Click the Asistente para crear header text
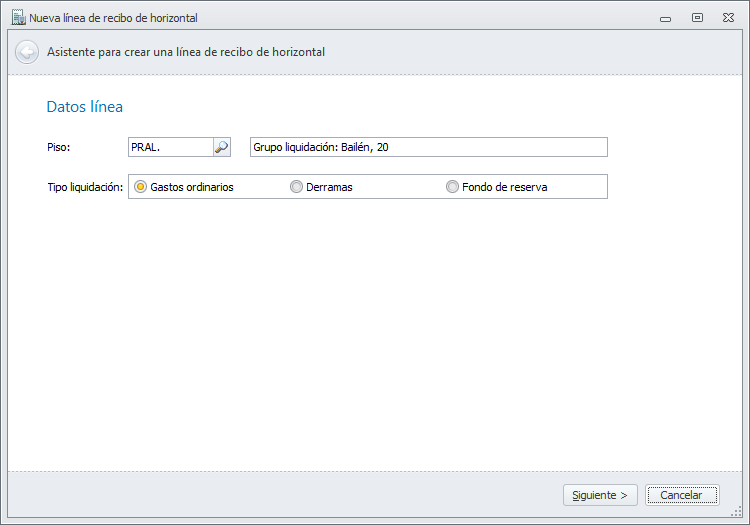This screenshot has width=750, height=525. 186,52
